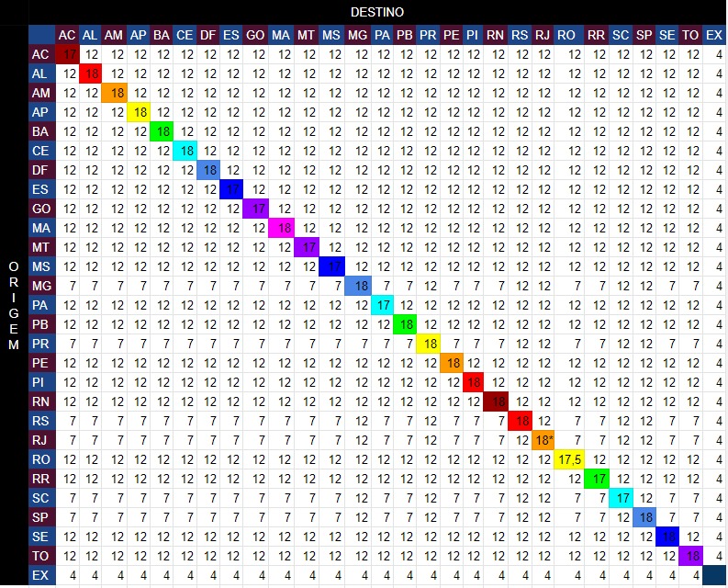Screen dimensions: 728x588
Task: Click the red 18 cell in AL row
Action: [x=91, y=73]
